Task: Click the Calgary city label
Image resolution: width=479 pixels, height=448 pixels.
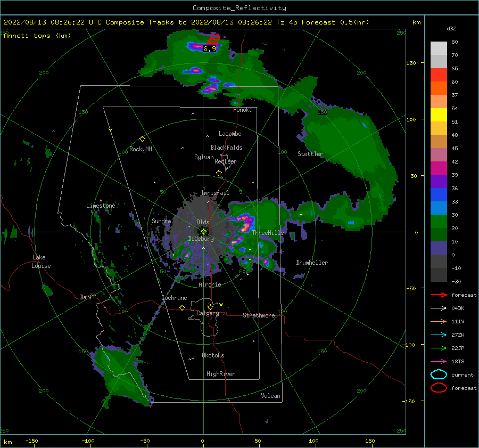Action: pos(208,313)
